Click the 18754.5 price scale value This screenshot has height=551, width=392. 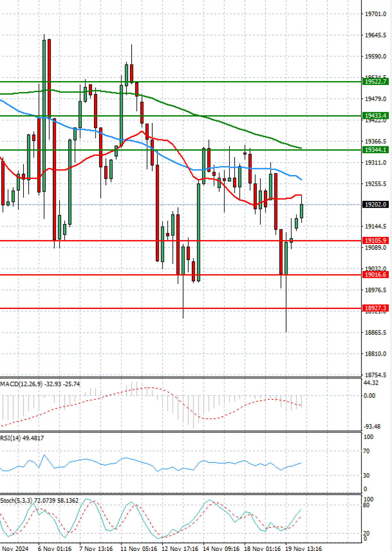(x=376, y=375)
